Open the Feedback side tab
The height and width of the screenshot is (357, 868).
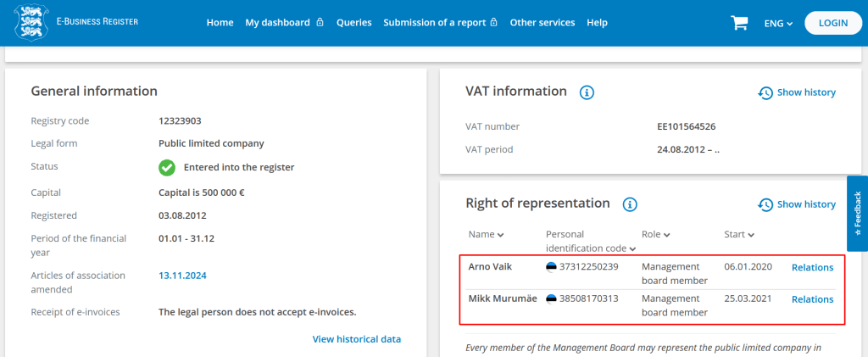857,214
